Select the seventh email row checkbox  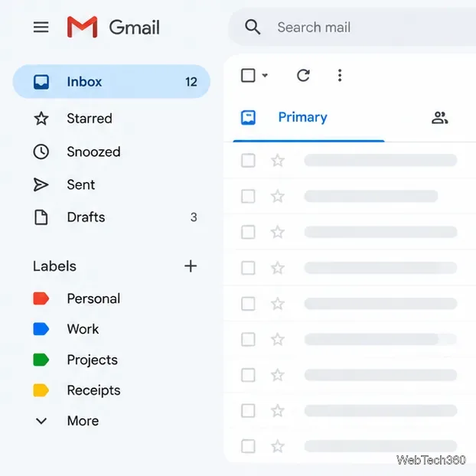pyautogui.click(x=248, y=375)
